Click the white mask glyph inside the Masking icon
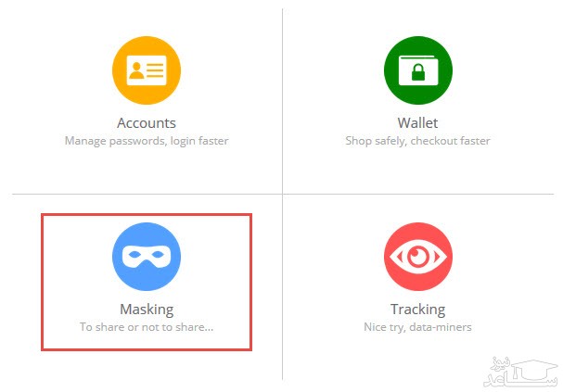The height and width of the screenshot is (392, 563). (x=147, y=256)
